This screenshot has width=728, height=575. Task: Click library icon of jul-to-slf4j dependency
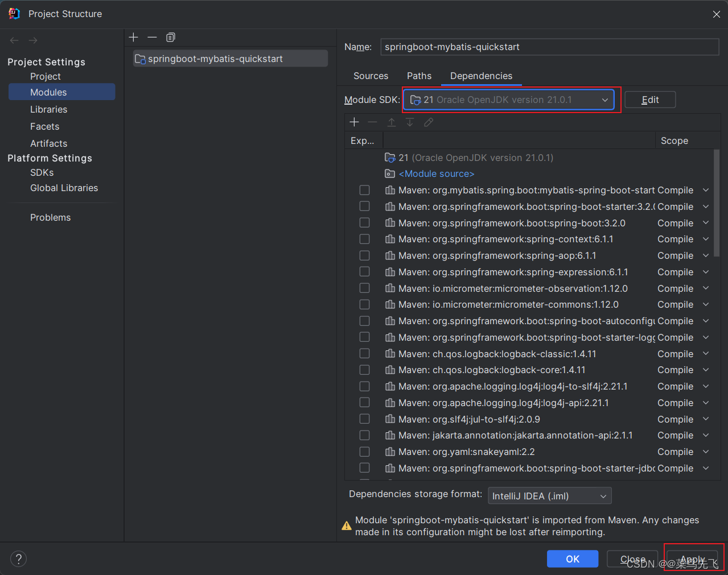click(x=390, y=419)
